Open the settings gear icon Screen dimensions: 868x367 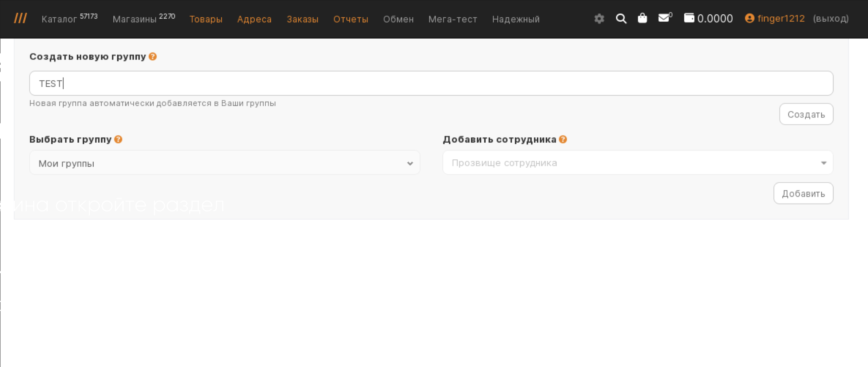[x=599, y=18]
